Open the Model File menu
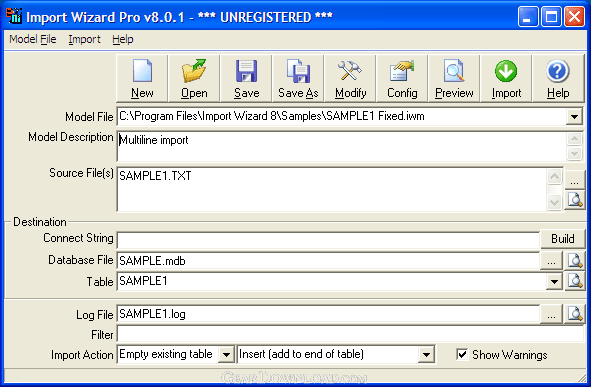Image resolution: width=591 pixels, height=387 pixels. point(33,39)
